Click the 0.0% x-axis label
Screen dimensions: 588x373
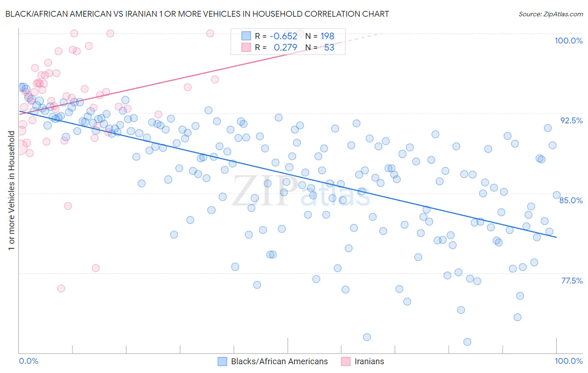click(29, 361)
